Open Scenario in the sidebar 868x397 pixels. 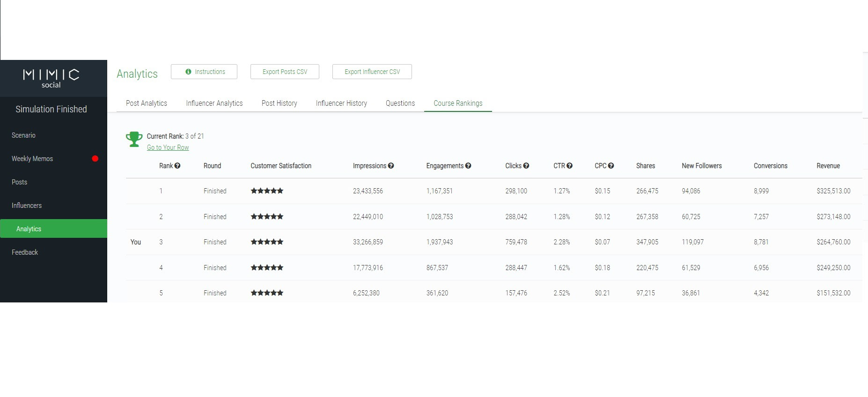point(23,135)
